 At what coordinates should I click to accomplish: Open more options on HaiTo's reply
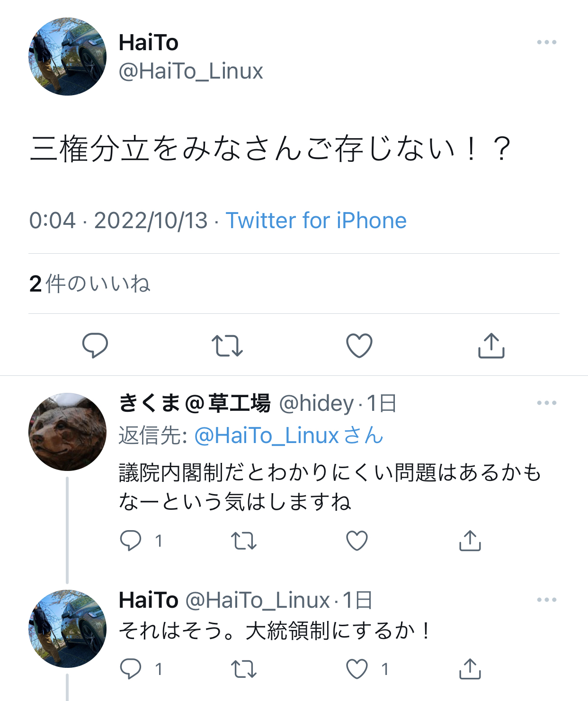pos(547,600)
